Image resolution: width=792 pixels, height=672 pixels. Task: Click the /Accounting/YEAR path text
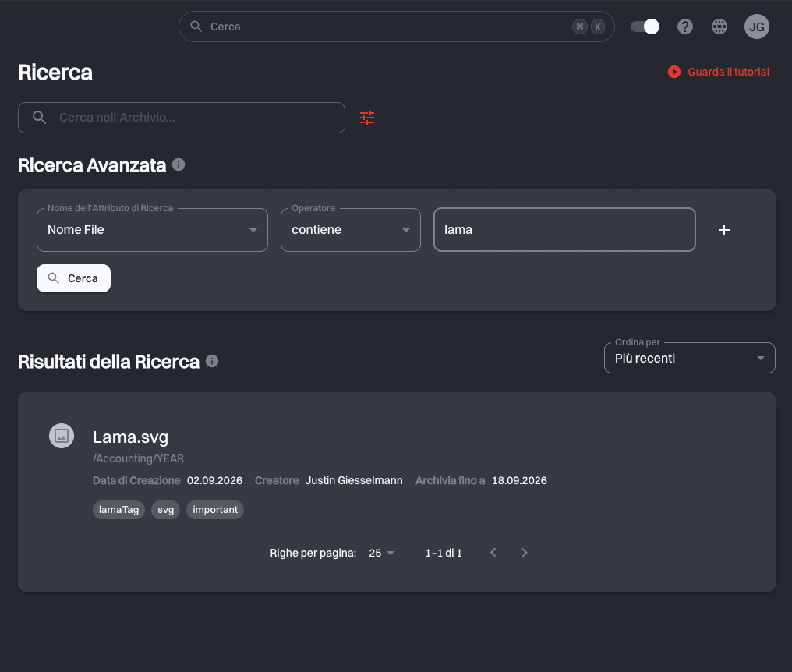[139, 458]
